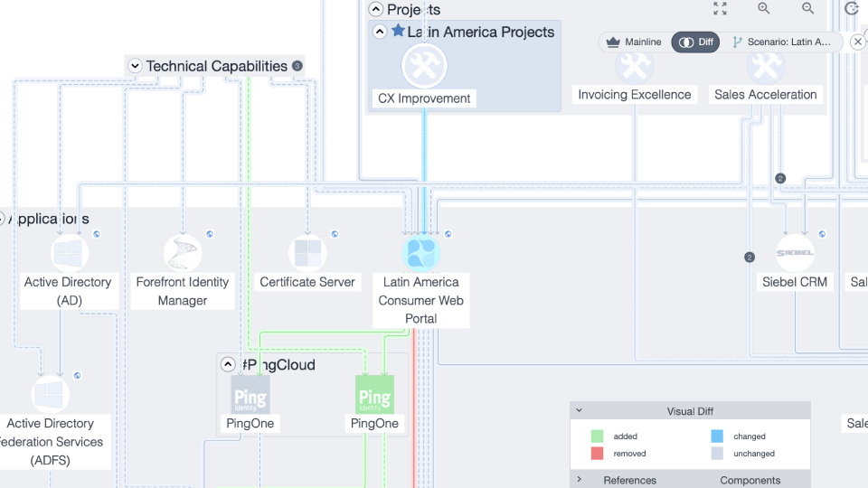
Task: Select the Certificate Server application icon
Action: click(x=307, y=253)
